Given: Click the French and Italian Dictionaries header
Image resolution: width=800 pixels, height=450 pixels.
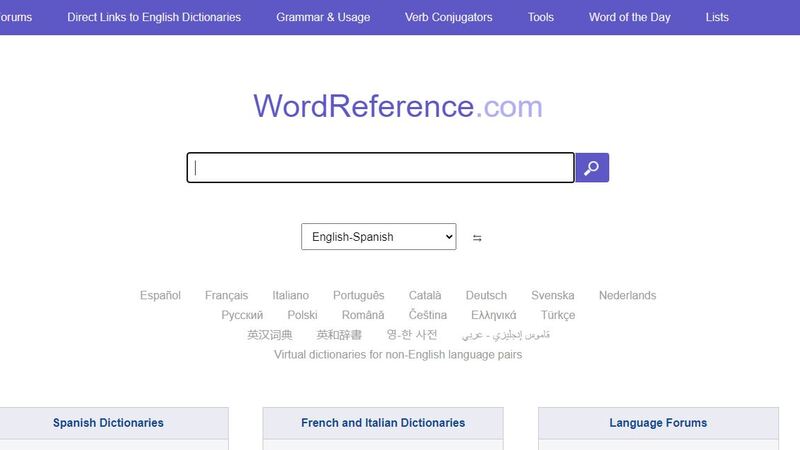Looking at the screenshot, I should tap(383, 423).
